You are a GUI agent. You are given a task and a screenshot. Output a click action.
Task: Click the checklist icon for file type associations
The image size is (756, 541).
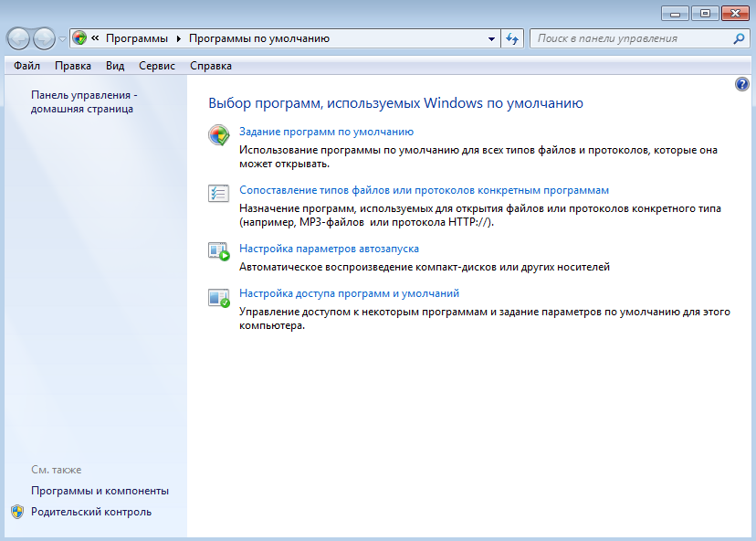point(218,193)
